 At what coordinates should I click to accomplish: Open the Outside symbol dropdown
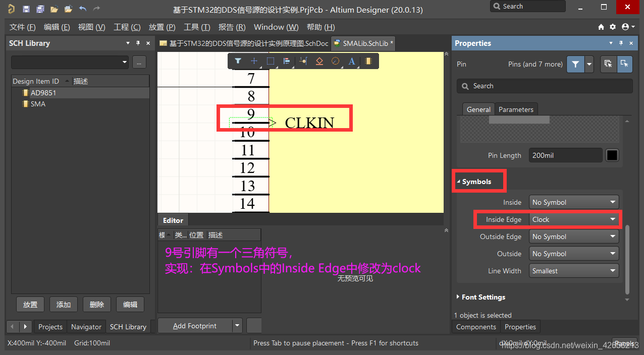pyautogui.click(x=574, y=254)
